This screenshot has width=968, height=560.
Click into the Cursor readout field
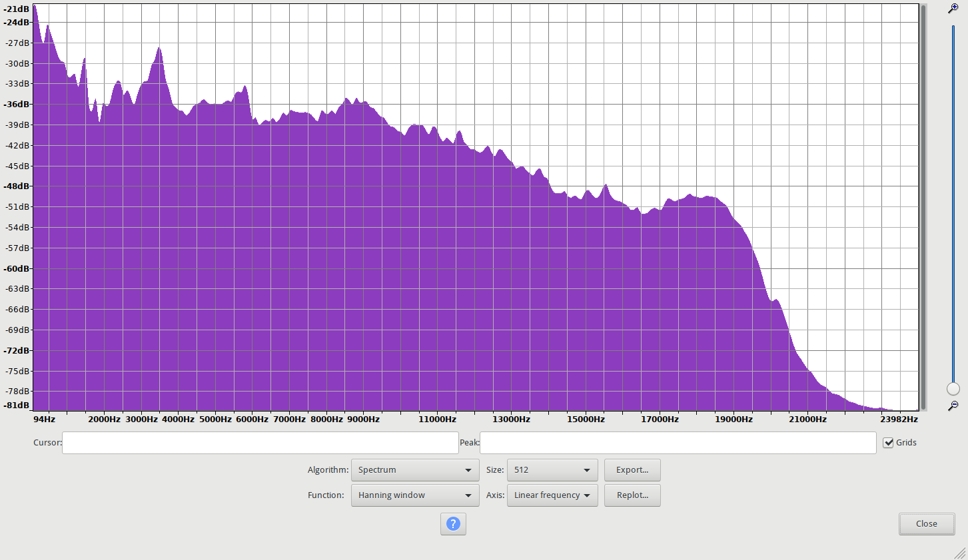[x=260, y=443]
